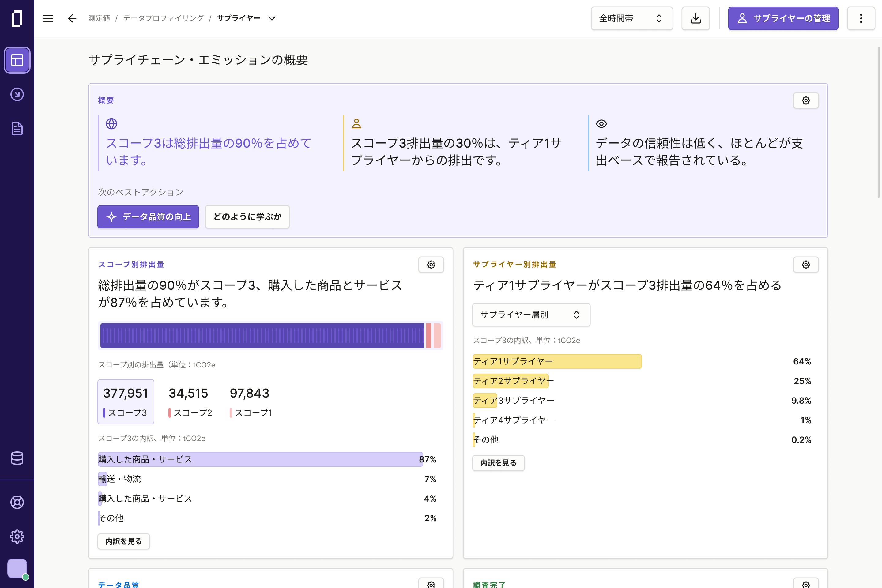This screenshot has height=588, width=882.
Task: Click 内訳を見る in サプライヤー別排出量 card
Action: pos(498,463)
